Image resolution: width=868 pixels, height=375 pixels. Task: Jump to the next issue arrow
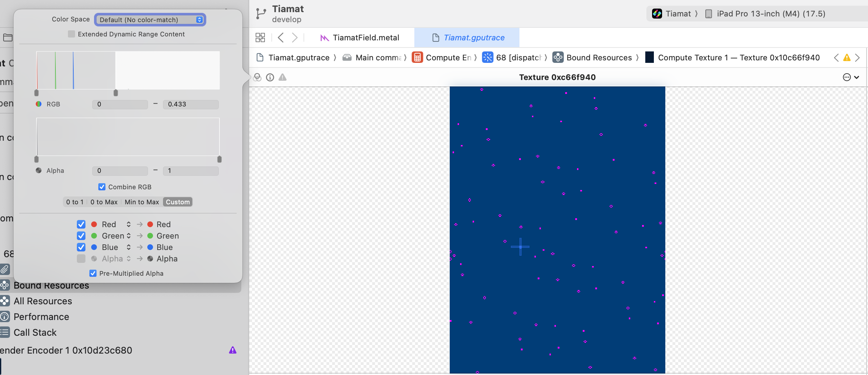858,57
